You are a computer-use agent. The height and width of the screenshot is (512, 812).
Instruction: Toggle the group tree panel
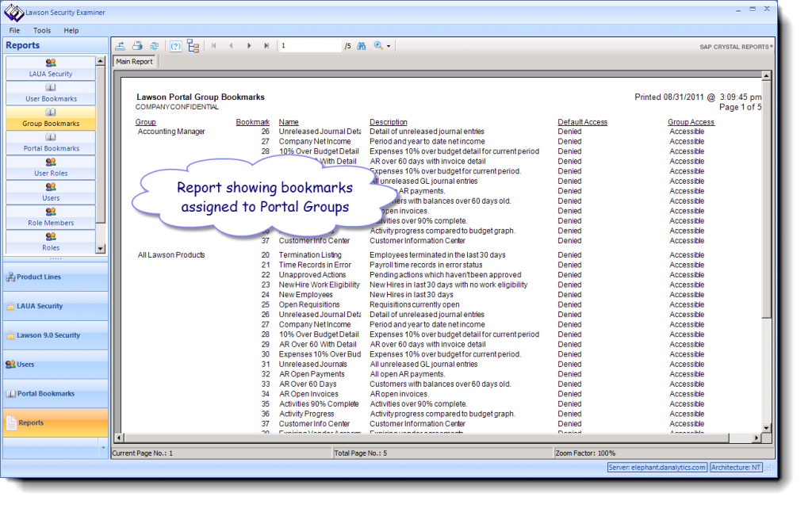point(193,46)
